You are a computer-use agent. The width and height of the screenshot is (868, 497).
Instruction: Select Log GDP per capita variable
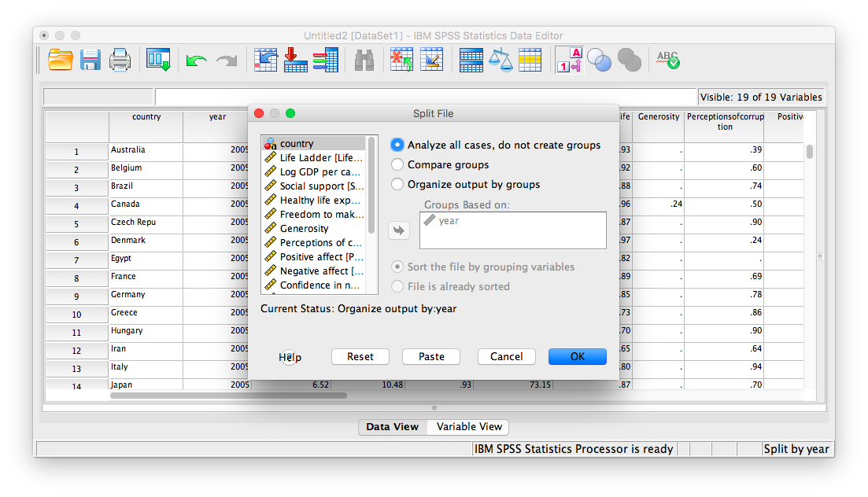(x=314, y=171)
